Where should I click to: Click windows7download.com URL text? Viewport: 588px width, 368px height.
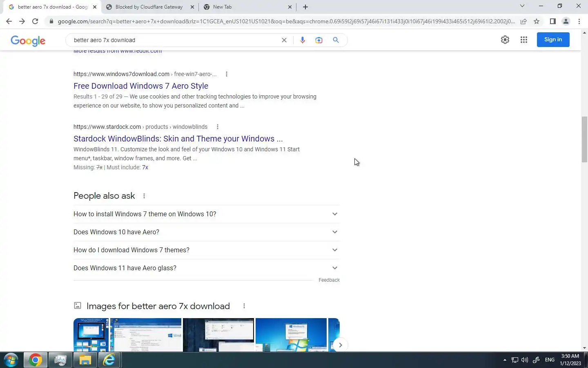click(121, 74)
